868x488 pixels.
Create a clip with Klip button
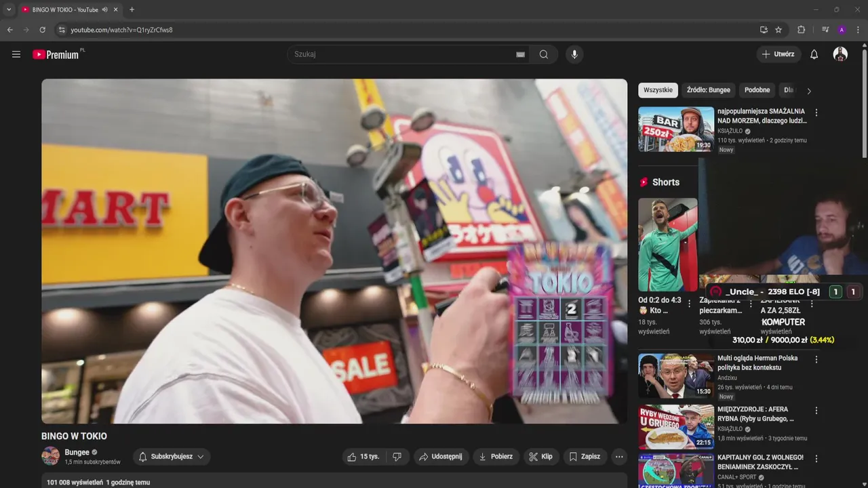[x=541, y=457]
